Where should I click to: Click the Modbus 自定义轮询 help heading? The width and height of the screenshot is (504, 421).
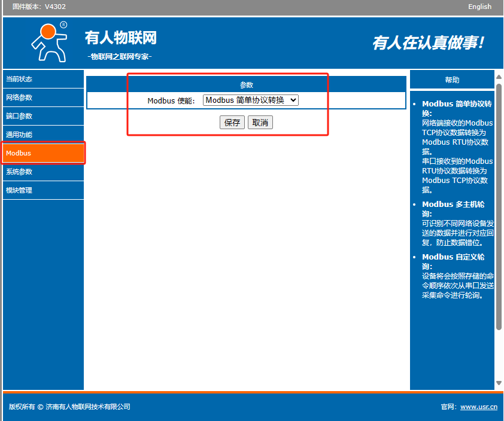(453, 262)
